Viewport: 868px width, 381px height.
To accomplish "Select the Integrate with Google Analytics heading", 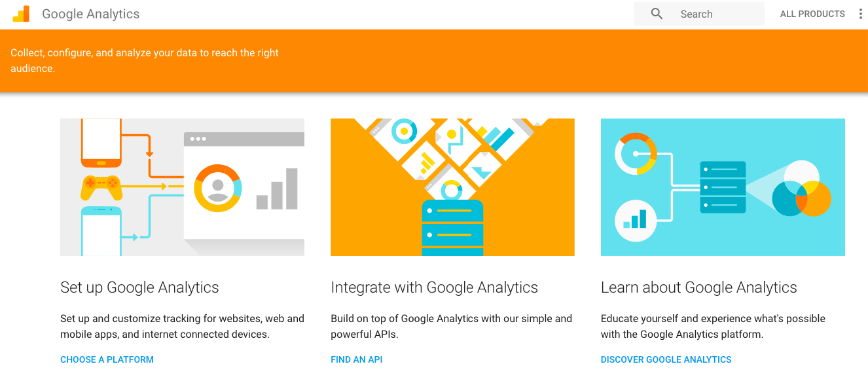I will coord(434,287).
